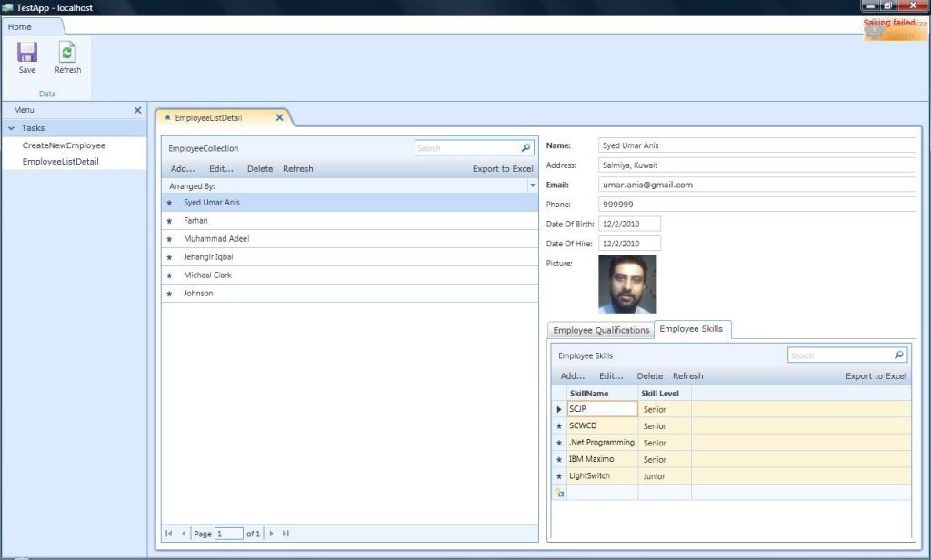This screenshot has width=931, height=560.
Task: Click the employee picture thumbnail
Action: (627, 285)
